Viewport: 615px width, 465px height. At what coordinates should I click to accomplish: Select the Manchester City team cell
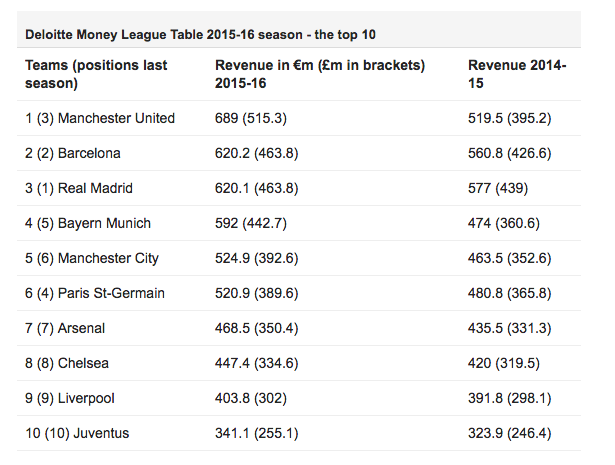coord(92,258)
